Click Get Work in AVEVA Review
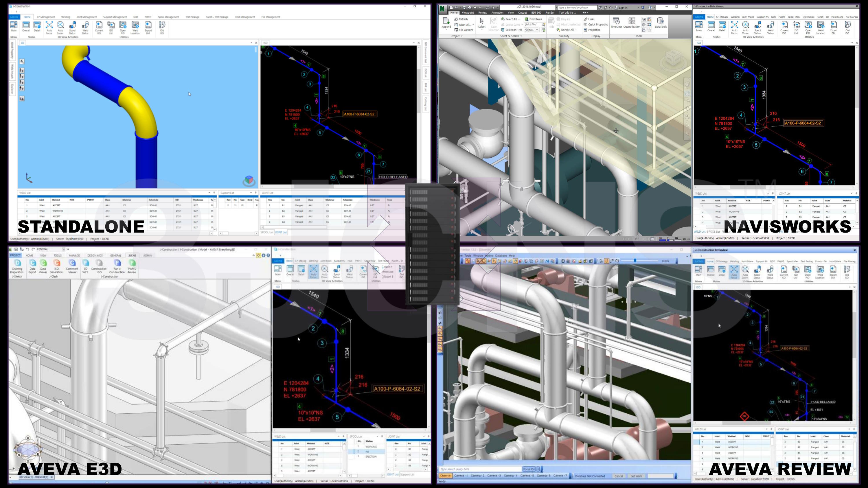This screenshot has width=868, height=488. coord(636,476)
